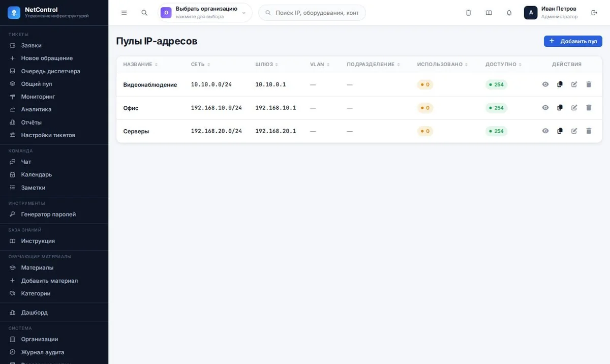610x364 pixels.
Task: Sort the table by VLAN column
Action: [x=320, y=65]
